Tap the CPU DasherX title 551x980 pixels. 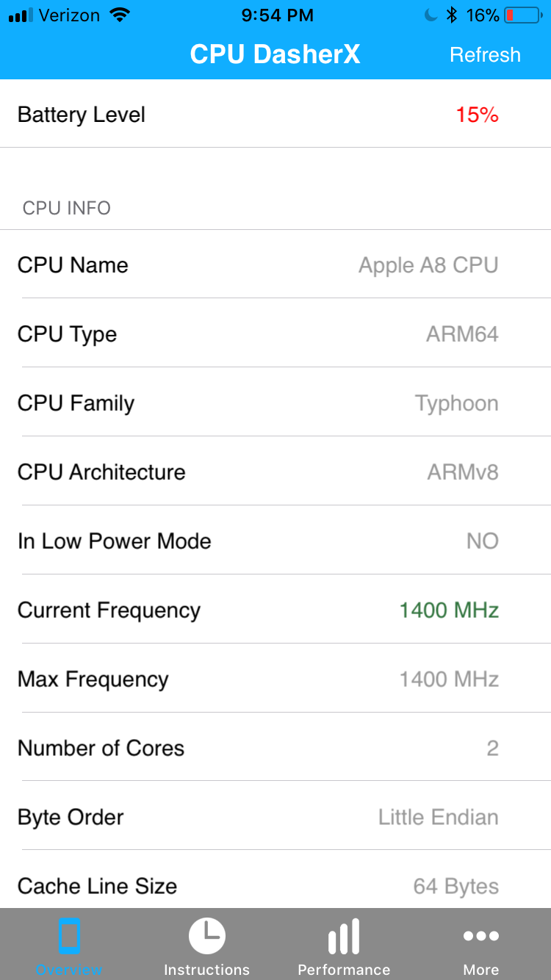[275, 54]
